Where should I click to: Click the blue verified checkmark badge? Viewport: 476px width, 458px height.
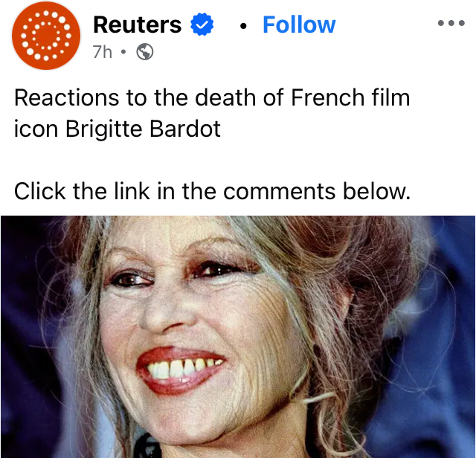(202, 25)
